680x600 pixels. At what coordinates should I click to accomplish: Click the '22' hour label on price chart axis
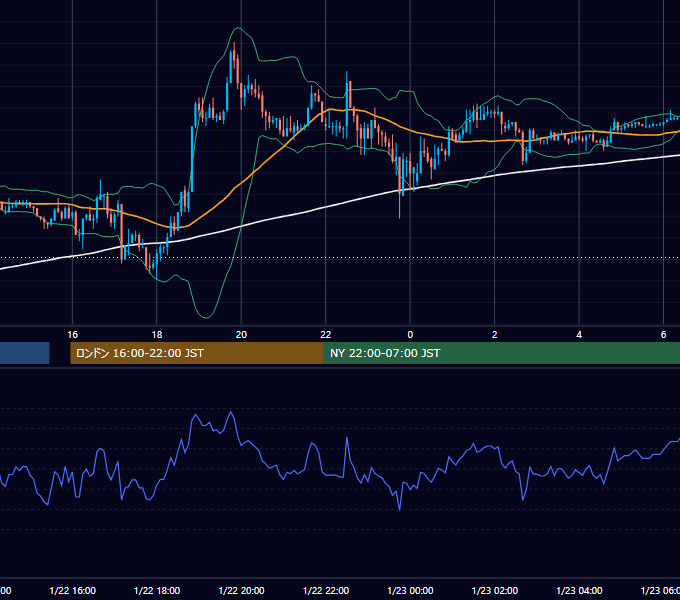pyautogui.click(x=326, y=335)
